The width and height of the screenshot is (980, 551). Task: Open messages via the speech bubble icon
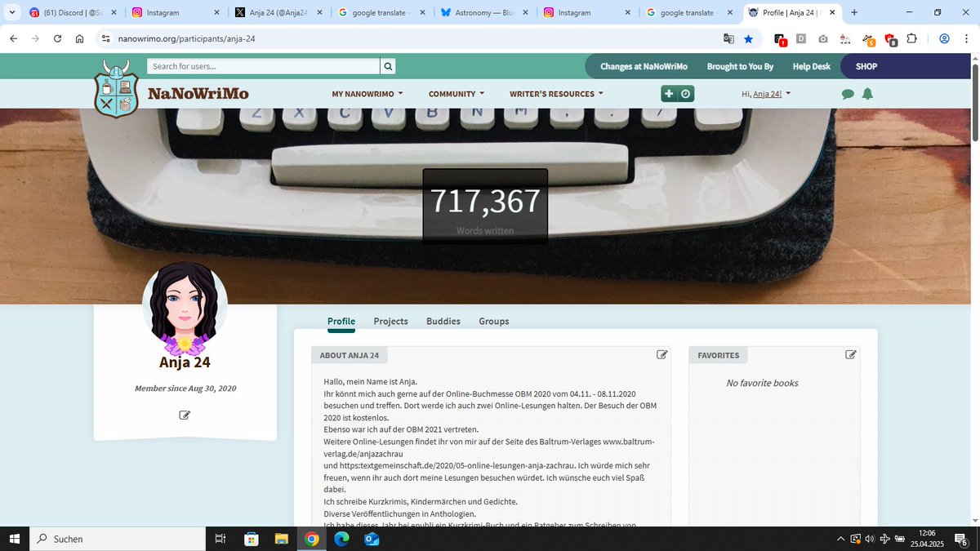(x=848, y=93)
